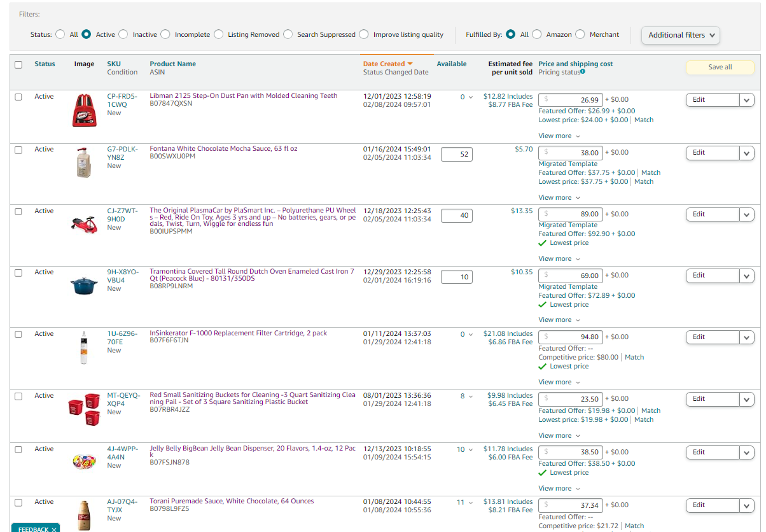Click Match beside Lowest price $24.00
766x532 pixels.
pyautogui.click(x=644, y=120)
